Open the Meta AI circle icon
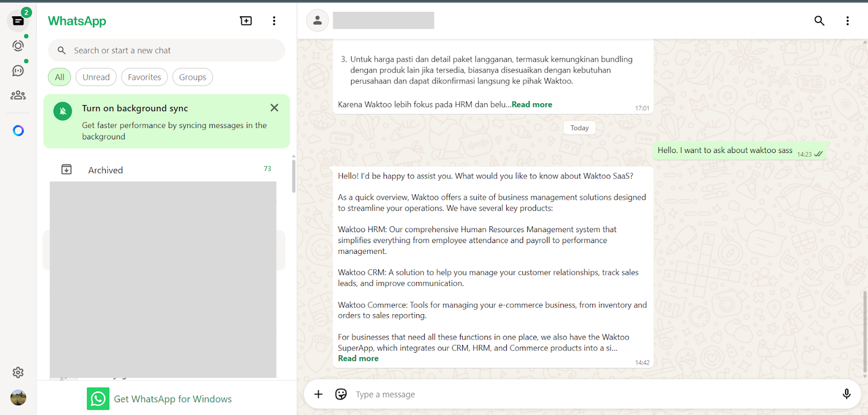The image size is (868, 415). click(18, 131)
